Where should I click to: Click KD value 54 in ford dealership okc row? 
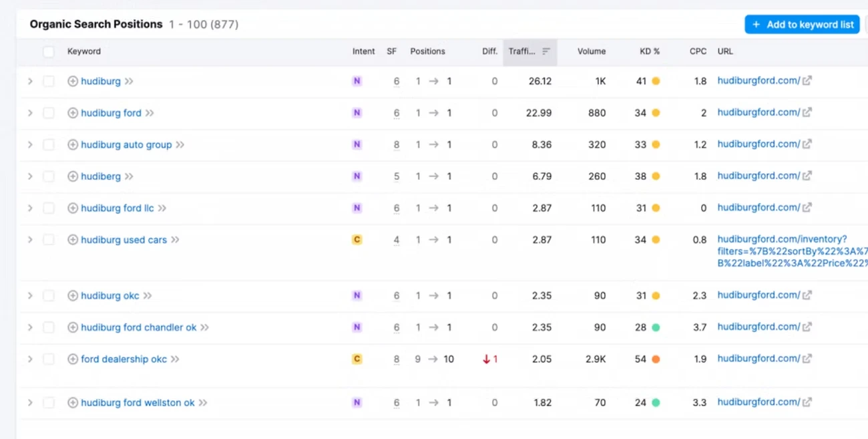point(640,359)
